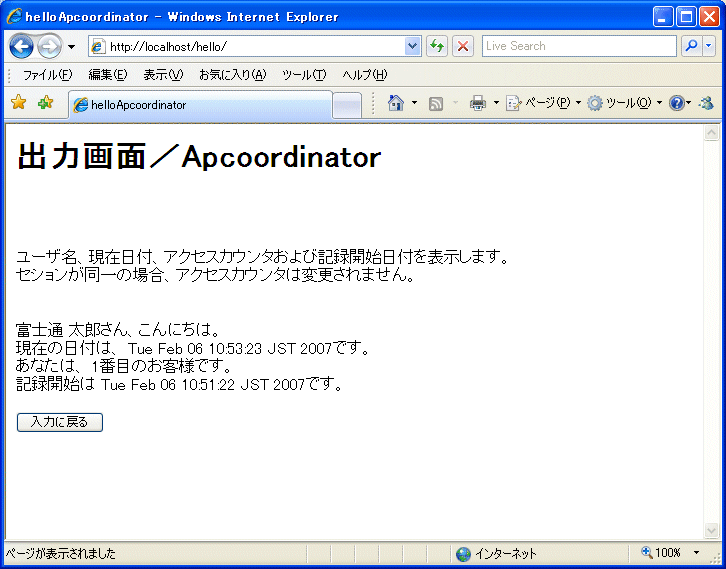726x569 pixels.
Task: Minimize the Internet Explorer window
Action: tap(663, 18)
